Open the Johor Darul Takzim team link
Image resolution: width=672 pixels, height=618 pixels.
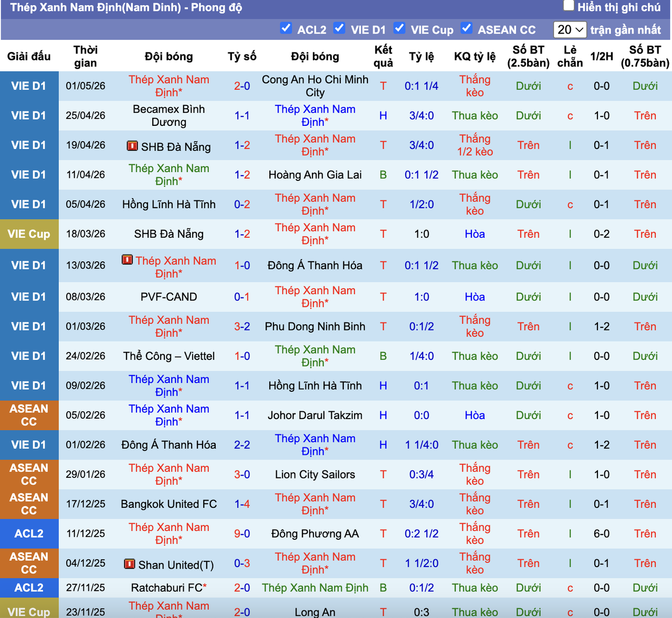coord(315,415)
